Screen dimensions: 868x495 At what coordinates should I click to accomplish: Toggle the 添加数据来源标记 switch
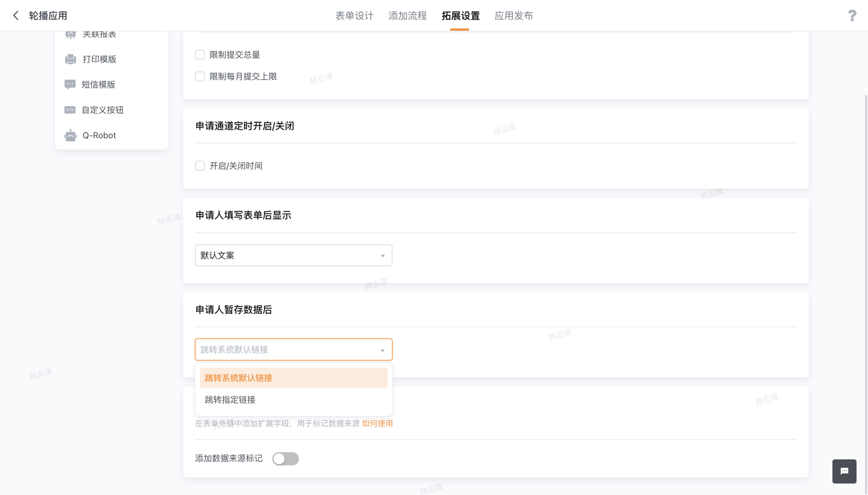[x=285, y=459]
